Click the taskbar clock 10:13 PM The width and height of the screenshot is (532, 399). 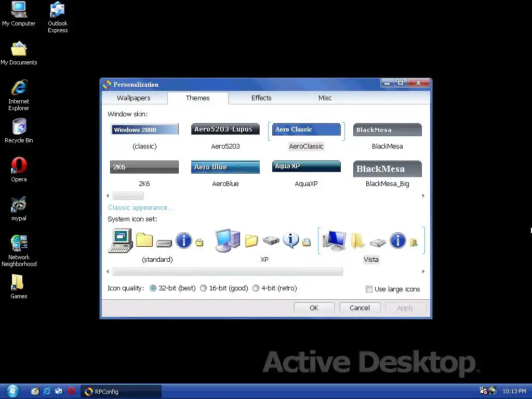(x=514, y=391)
